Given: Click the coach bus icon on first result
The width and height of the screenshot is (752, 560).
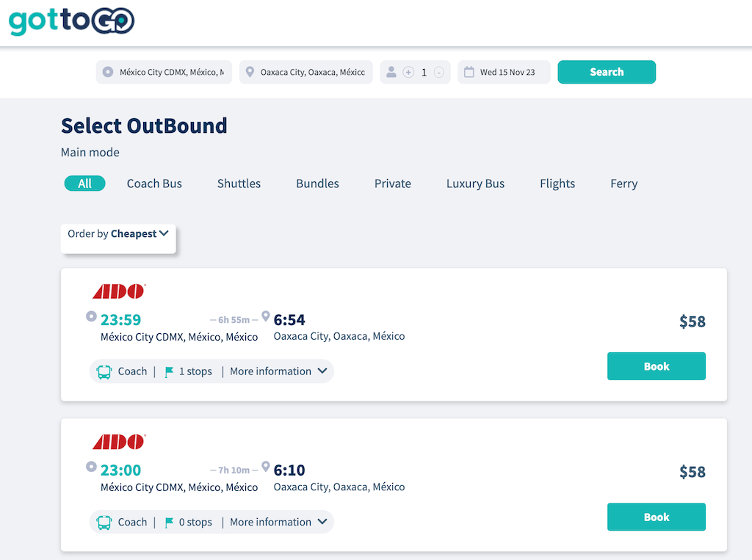Looking at the screenshot, I should (104, 371).
